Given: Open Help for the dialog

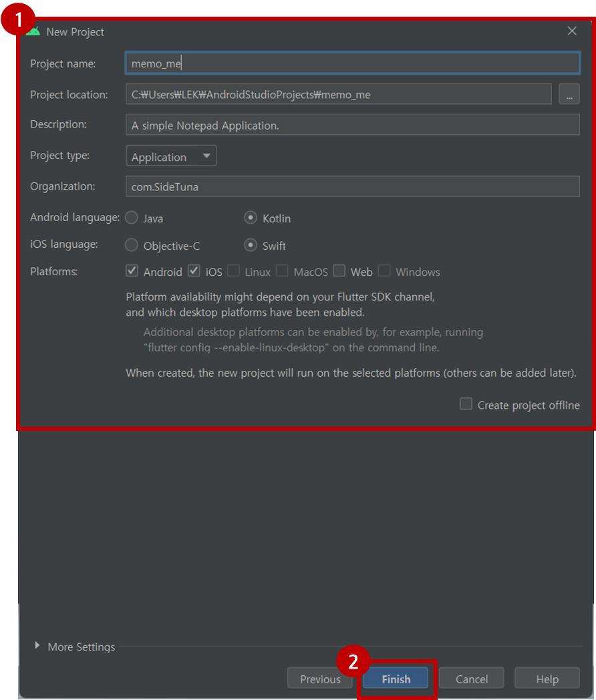Looking at the screenshot, I should [x=547, y=679].
